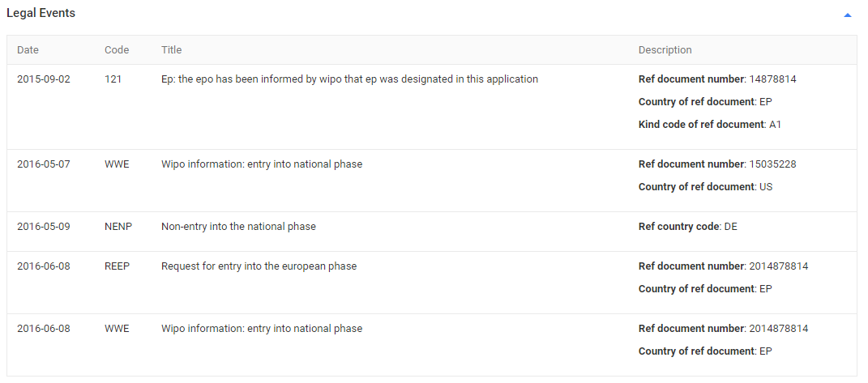Screen dimensions: 868x383
Task: Select the REEP code cell
Action: (118, 266)
